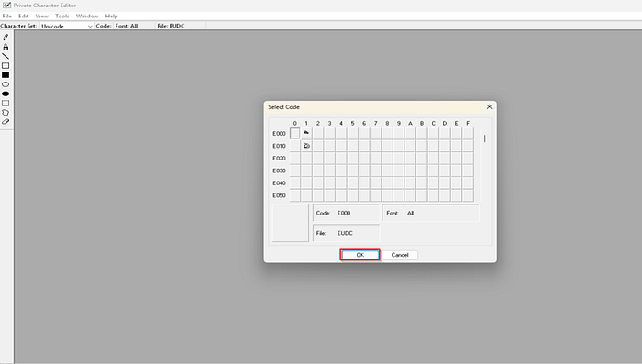642x364 pixels.
Task: Open the View menu
Action: [x=42, y=16]
